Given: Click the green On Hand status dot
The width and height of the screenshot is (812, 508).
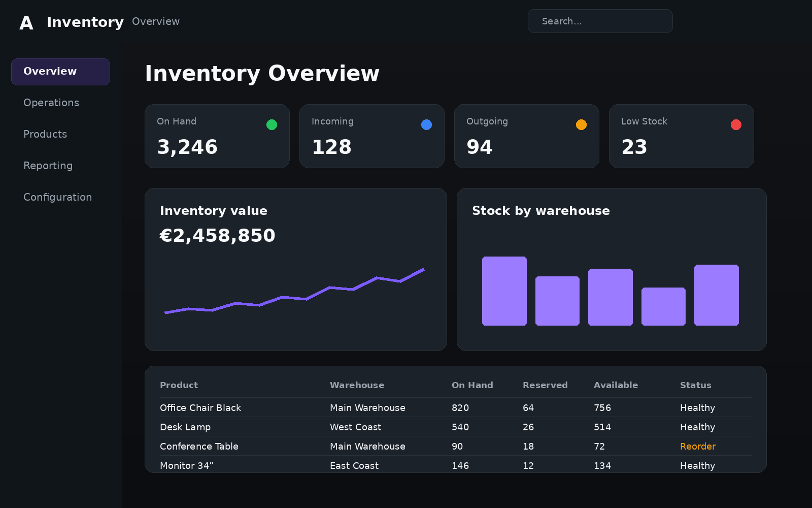Looking at the screenshot, I should coord(272,124).
